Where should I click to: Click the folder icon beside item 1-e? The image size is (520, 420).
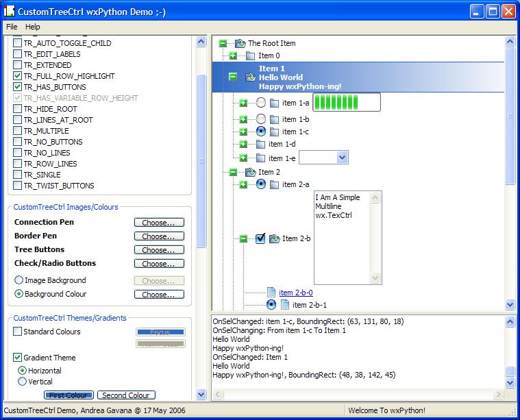[x=260, y=158]
